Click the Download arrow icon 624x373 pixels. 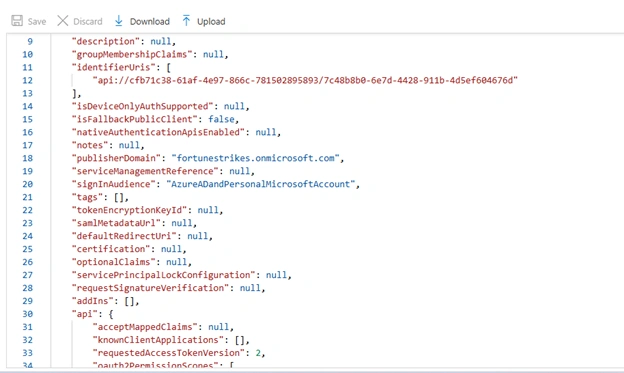(119, 21)
